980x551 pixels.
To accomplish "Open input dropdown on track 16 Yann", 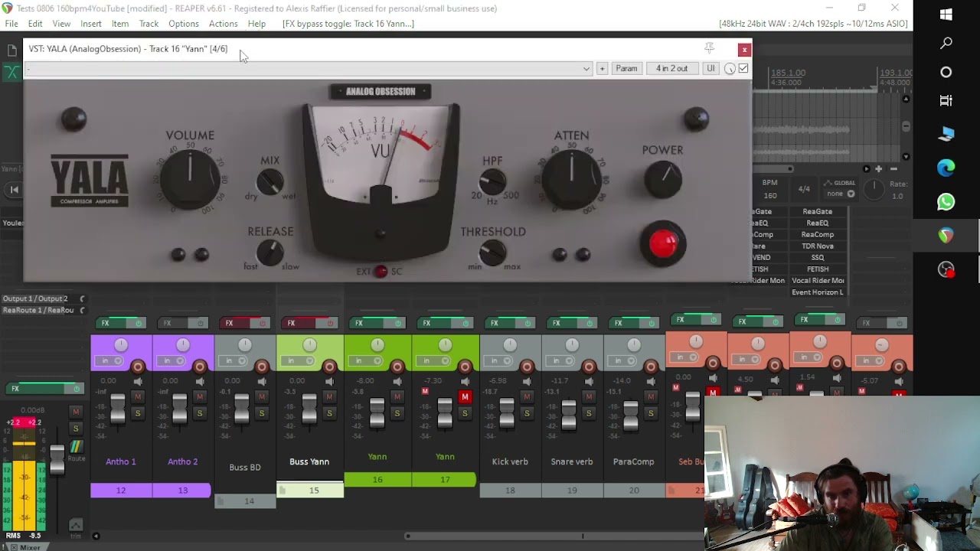I will tap(364, 360).
